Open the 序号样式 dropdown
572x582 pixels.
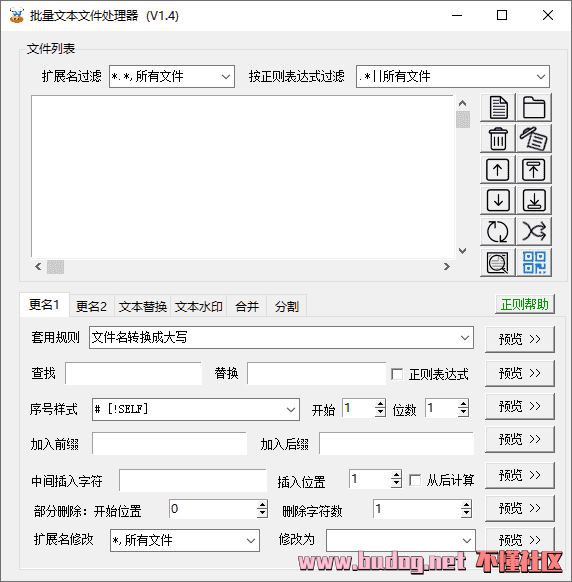pos(196,409)
